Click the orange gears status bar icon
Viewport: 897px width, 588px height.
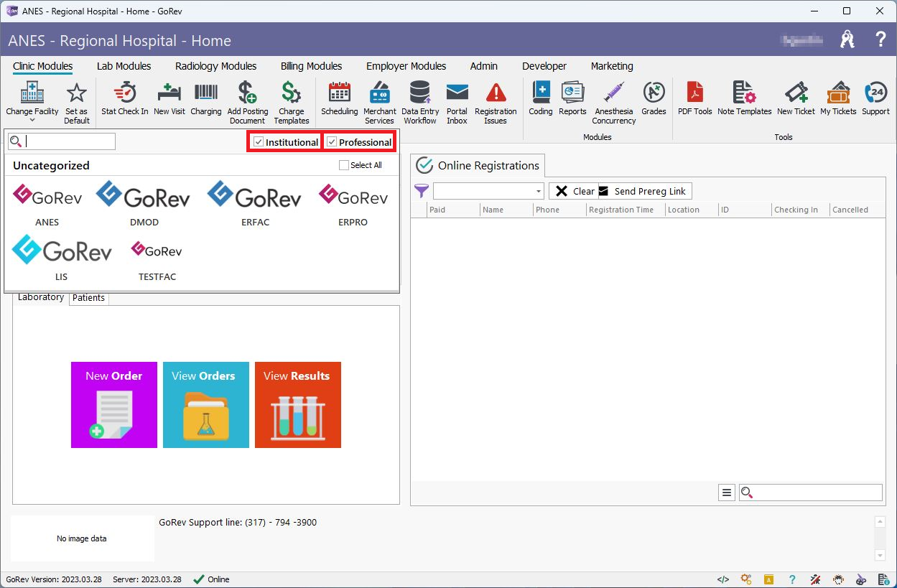tap(746, 579)
